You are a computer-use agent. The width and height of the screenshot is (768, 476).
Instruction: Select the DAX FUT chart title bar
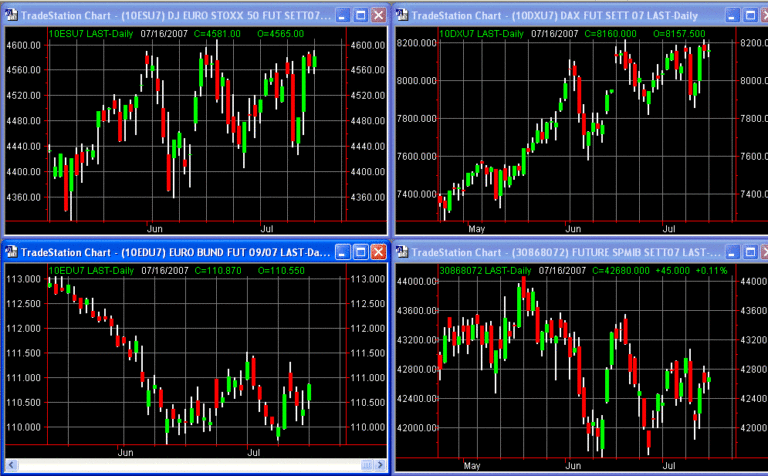pos(560,15)
